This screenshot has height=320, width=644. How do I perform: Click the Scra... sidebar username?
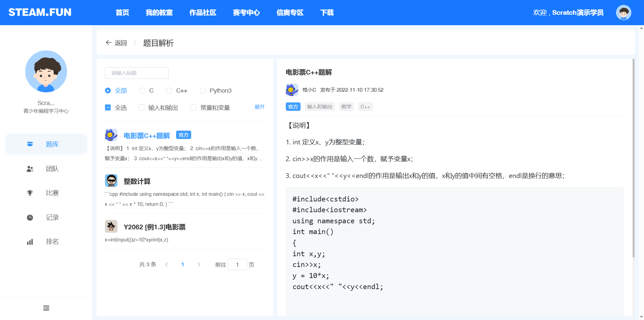(x=46, y=103)
